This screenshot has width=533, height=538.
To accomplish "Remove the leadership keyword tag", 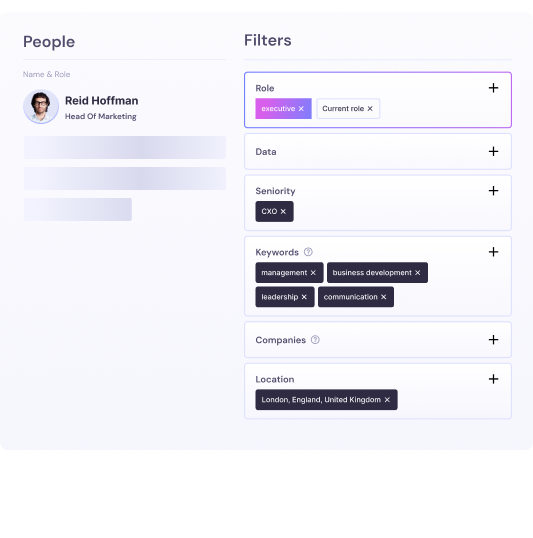I will (304, 297).
